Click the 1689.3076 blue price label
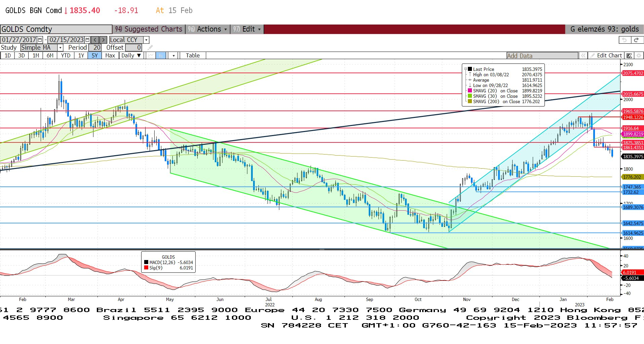The height and width of the screenshot is (344, 644). 633,207
